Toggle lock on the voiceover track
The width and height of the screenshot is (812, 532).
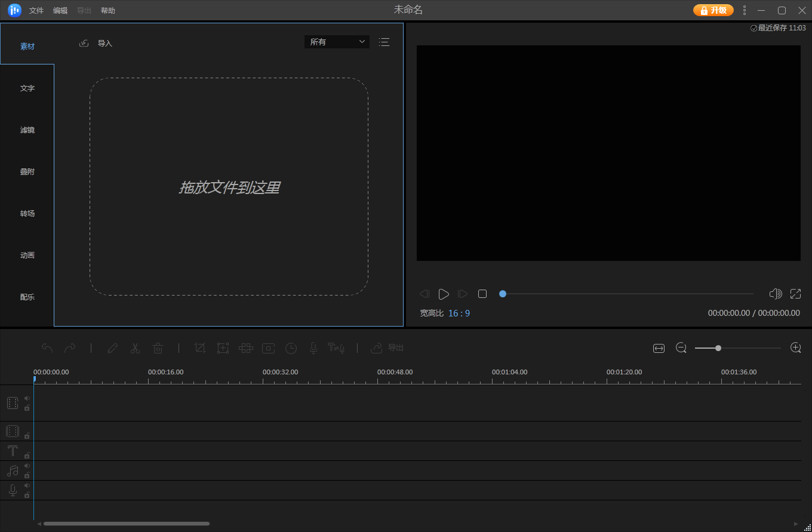27,495
